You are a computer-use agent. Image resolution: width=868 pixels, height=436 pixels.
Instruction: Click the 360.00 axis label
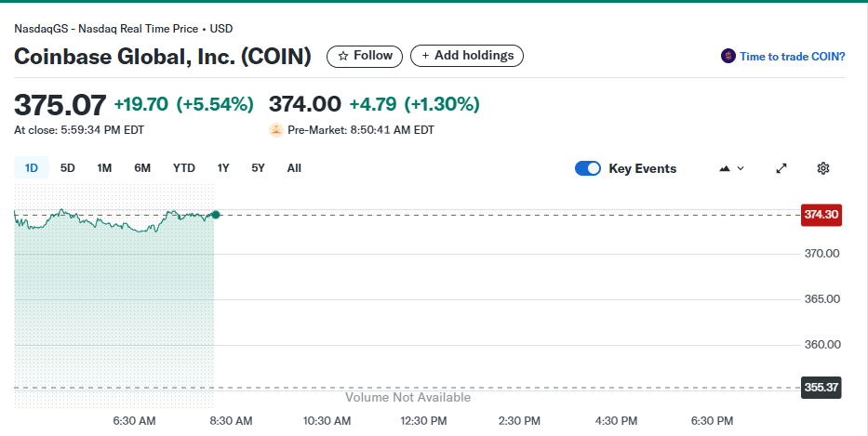tap(822, 345)
